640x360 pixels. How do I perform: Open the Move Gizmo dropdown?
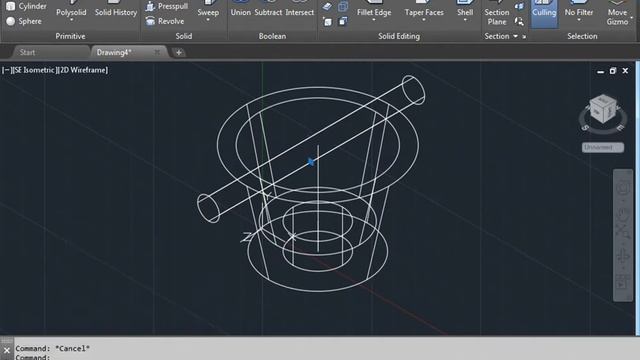point(632,18)
